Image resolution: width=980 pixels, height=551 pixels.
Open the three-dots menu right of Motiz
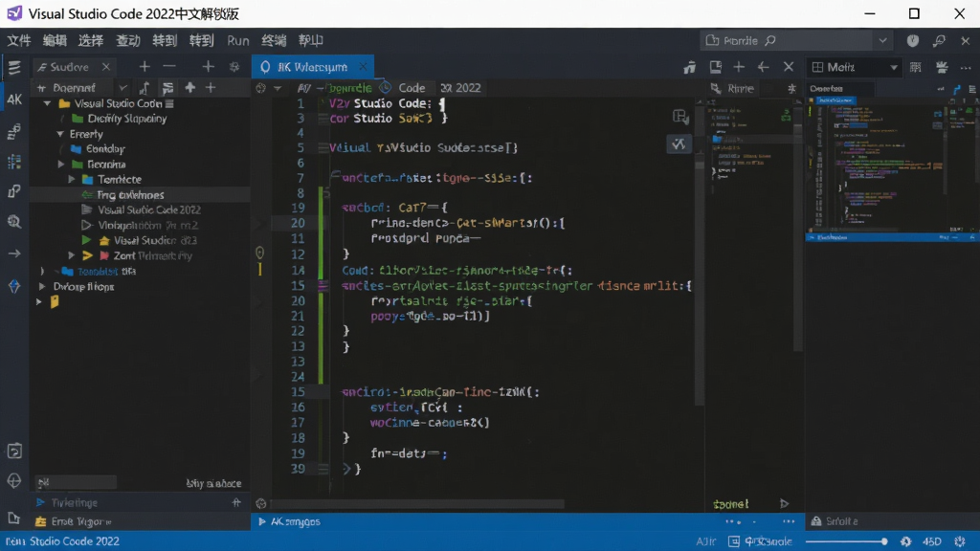click(x=966, y=68)
